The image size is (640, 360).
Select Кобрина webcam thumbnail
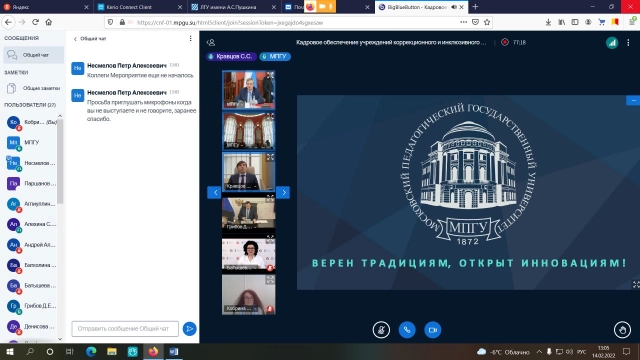(x=248, y=294)
